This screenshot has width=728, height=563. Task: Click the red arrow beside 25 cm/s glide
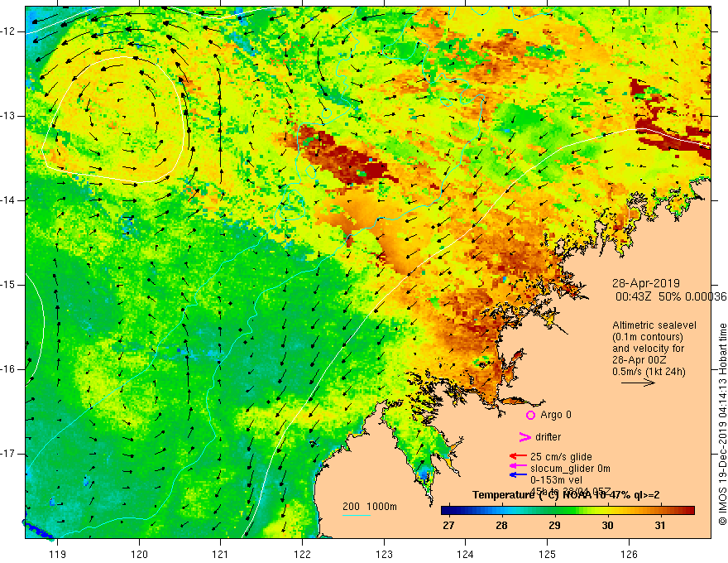click(518, 457)
